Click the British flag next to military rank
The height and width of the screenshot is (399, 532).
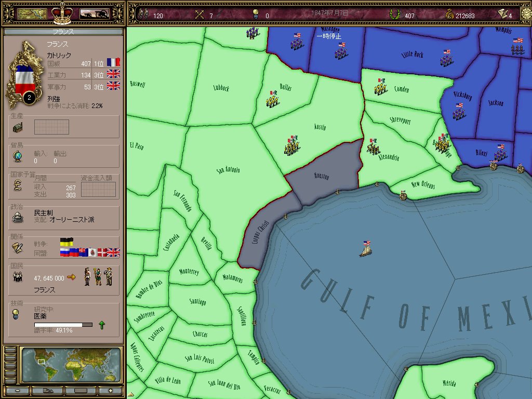pos(113,86)
